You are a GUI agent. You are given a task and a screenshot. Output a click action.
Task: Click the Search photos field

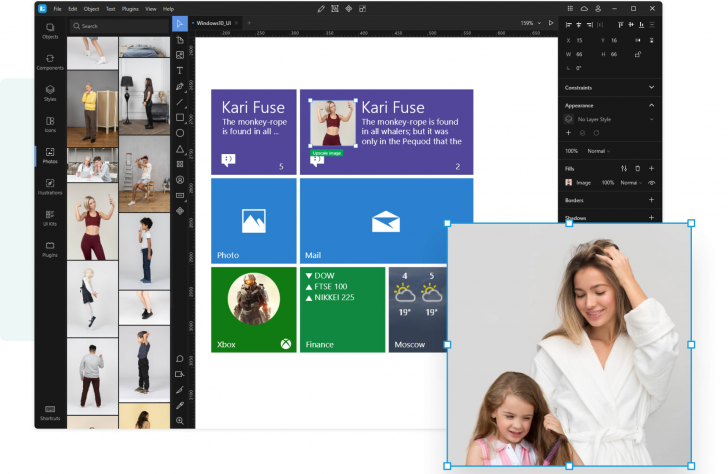point(119,26)
